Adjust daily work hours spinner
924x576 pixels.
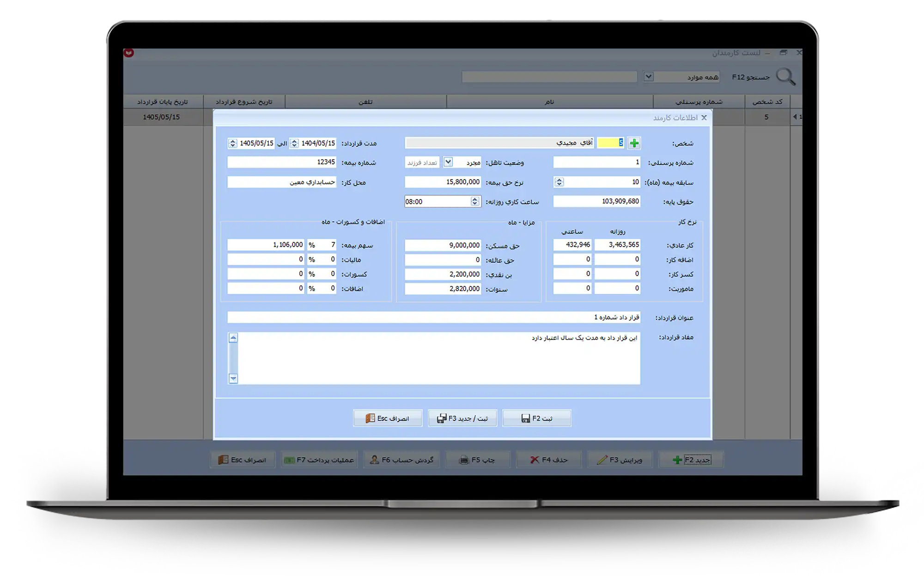tap(475, 201)
